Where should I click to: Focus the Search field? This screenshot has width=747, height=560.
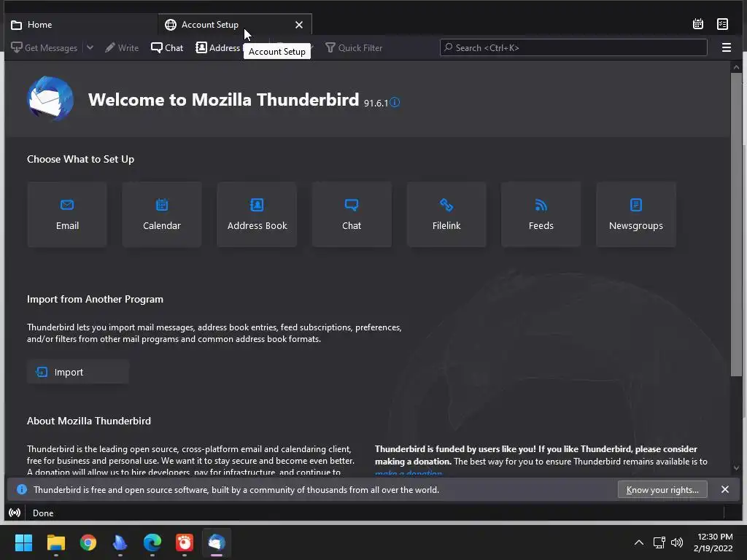pyautogui.click(x=573, y=47)
